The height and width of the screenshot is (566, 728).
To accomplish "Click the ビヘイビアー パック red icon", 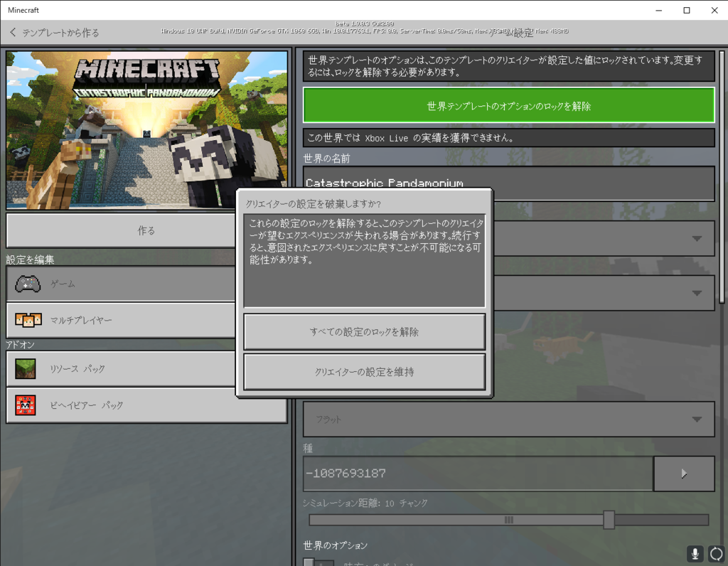I will click(x=26, y=405).
